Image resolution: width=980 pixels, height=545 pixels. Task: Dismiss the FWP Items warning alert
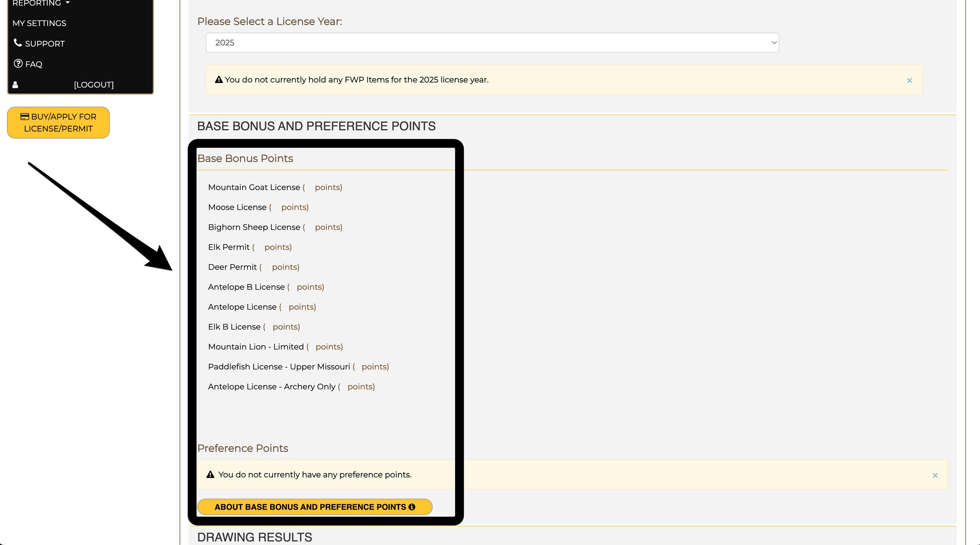click(909, 80)
